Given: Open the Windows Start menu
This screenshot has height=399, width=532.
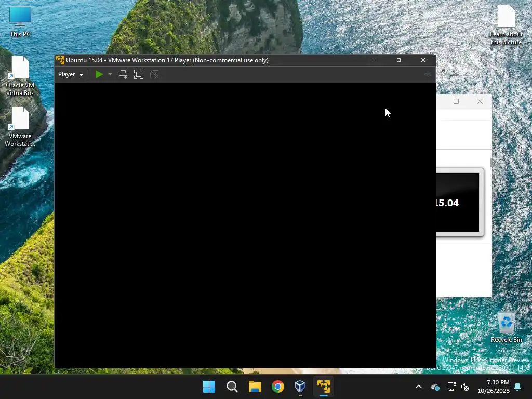Looking at the screenshot, I should pyautogui.click(x=209, y=387).
